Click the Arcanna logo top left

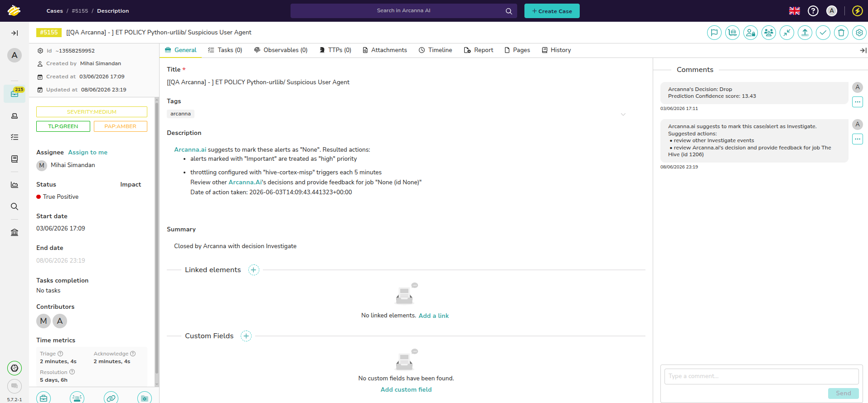pyautogui.click(x=14, y=10)
